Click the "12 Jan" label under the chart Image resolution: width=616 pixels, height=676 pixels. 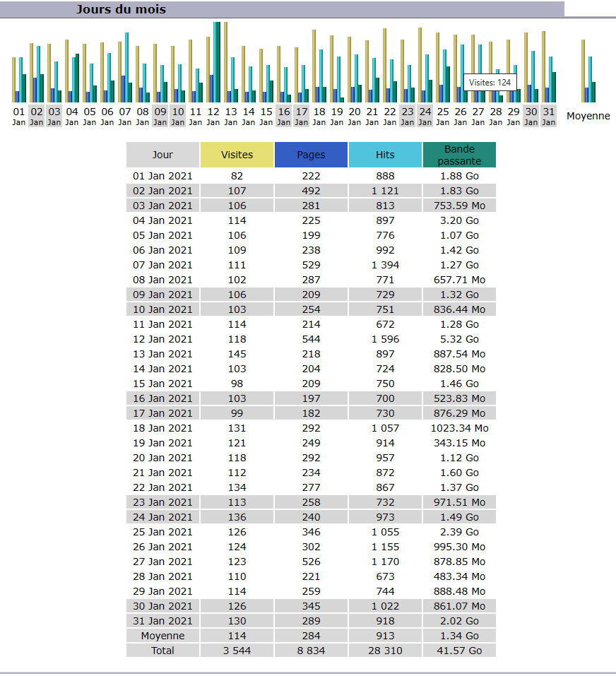point(213,116)
